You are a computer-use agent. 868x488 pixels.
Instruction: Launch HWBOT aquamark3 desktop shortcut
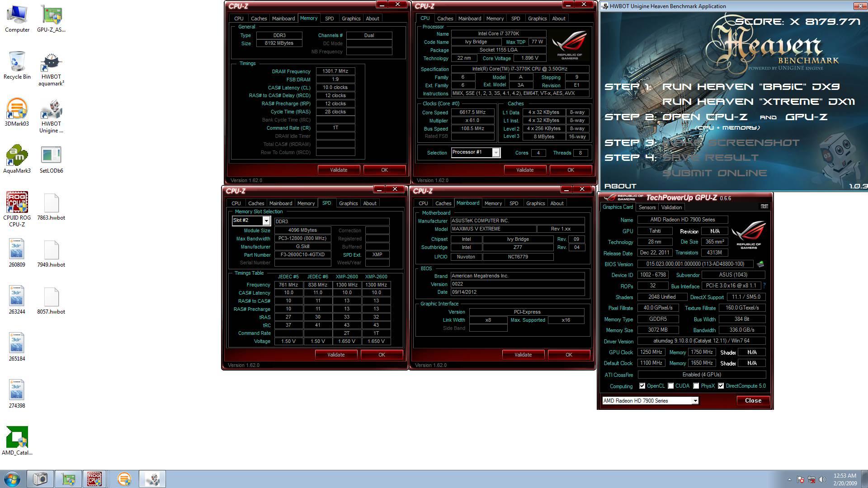coord(51,70)
